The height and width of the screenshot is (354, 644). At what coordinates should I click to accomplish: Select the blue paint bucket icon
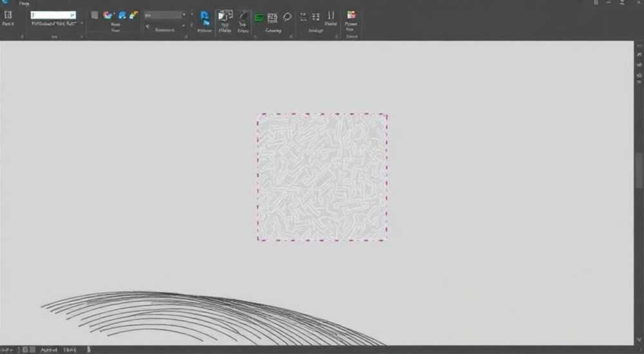(122, 15)
